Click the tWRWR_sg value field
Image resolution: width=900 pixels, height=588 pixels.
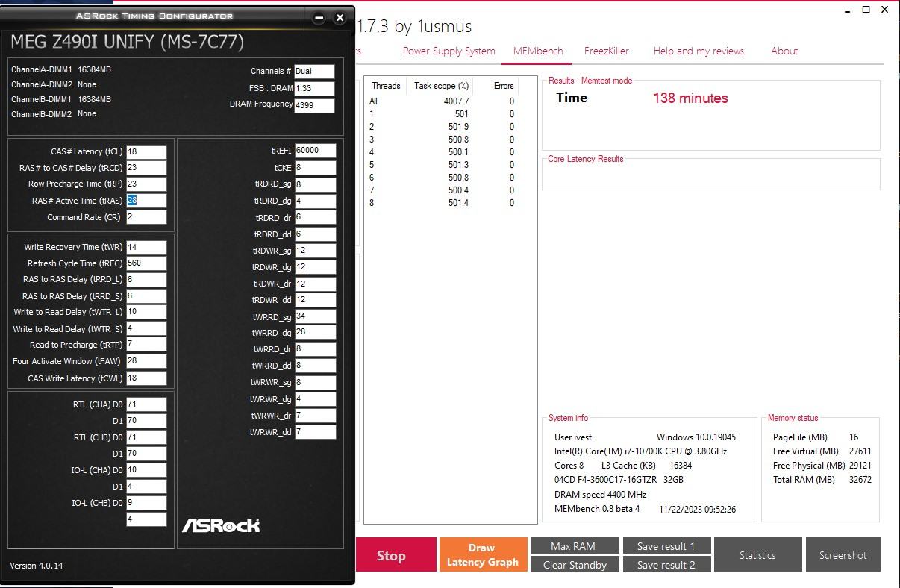(x=315, y=383)
